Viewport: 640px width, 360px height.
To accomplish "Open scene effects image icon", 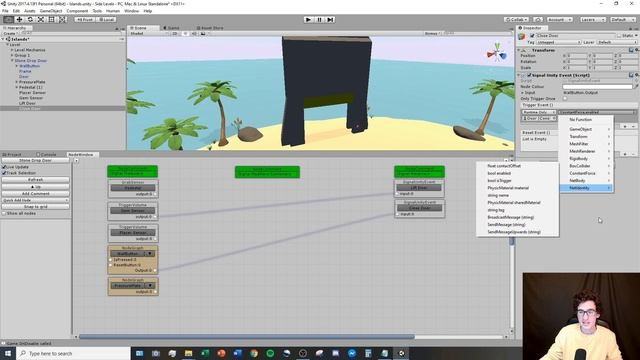I will tap(203, 33).
